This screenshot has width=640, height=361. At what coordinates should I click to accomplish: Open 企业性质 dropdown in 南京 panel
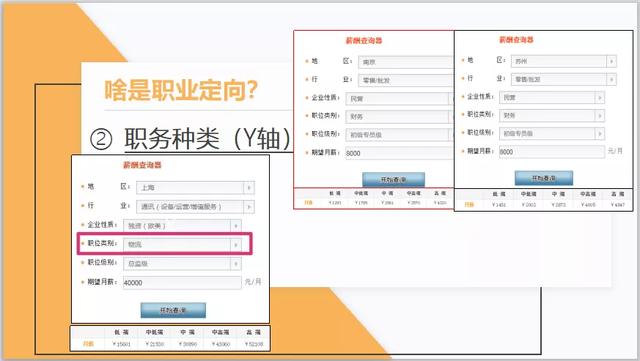(400, 98)
